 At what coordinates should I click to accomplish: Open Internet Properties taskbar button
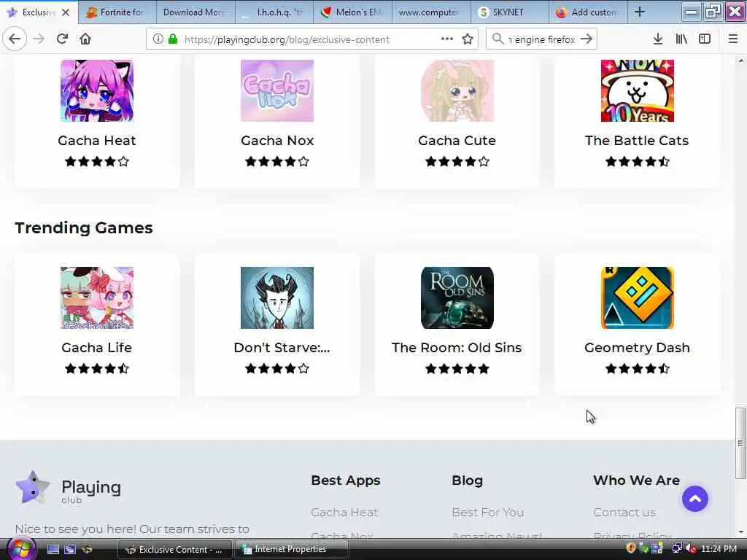coord(292,550)
